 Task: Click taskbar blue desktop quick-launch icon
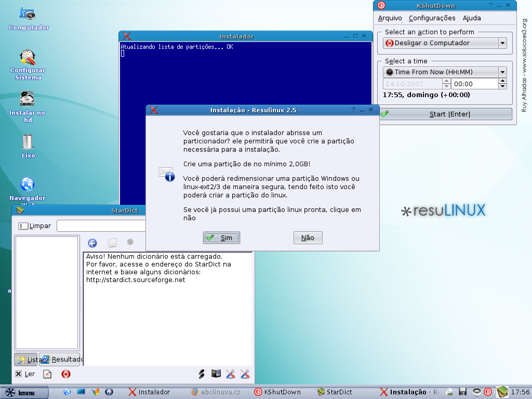tap(81, 392)
